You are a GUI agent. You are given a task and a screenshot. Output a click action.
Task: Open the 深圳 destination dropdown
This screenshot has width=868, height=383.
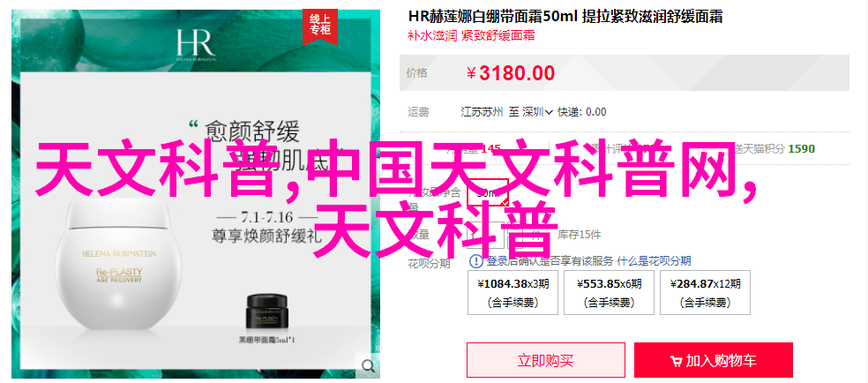(538, 112)
